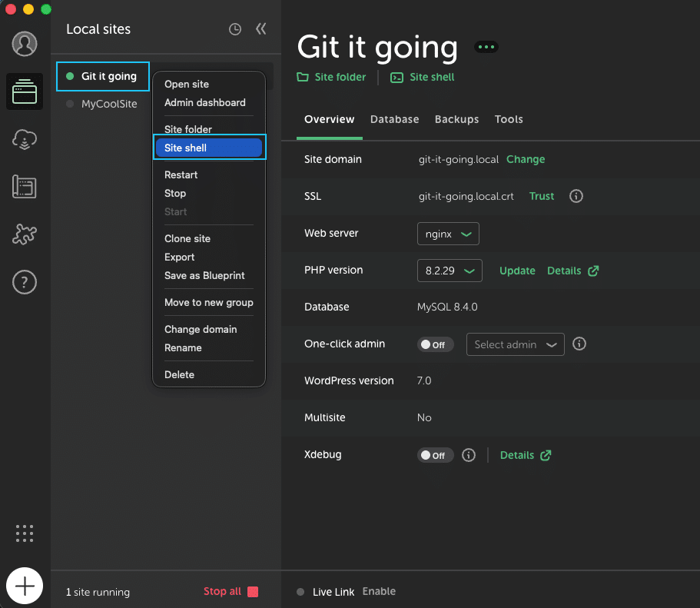Viewport: 700px width, 608px height.
Task: Choose Rename in context menu
Action: [183, 348]
